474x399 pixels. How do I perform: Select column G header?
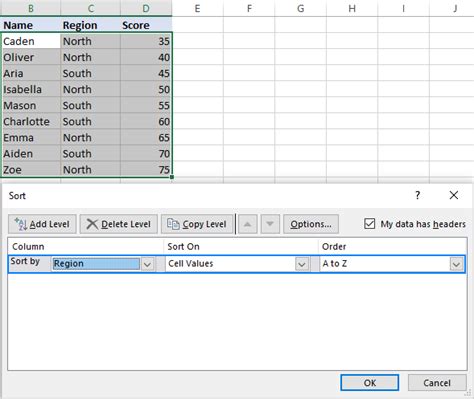(301, 8)
